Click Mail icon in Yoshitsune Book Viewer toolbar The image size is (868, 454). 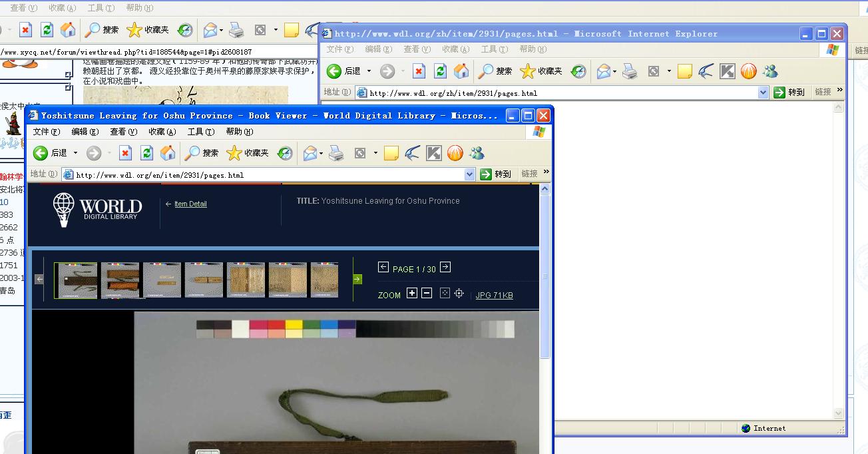(310, 153)
